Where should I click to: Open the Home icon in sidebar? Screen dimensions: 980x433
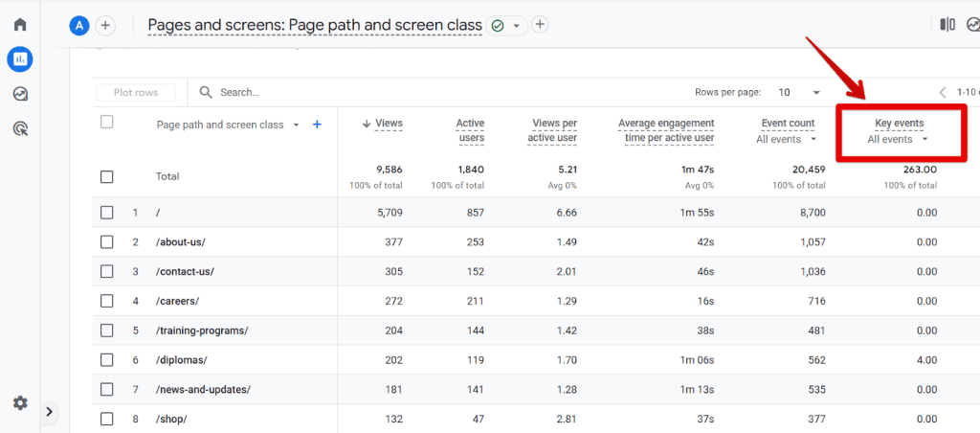pyautogui.click(x=20, y=25)
